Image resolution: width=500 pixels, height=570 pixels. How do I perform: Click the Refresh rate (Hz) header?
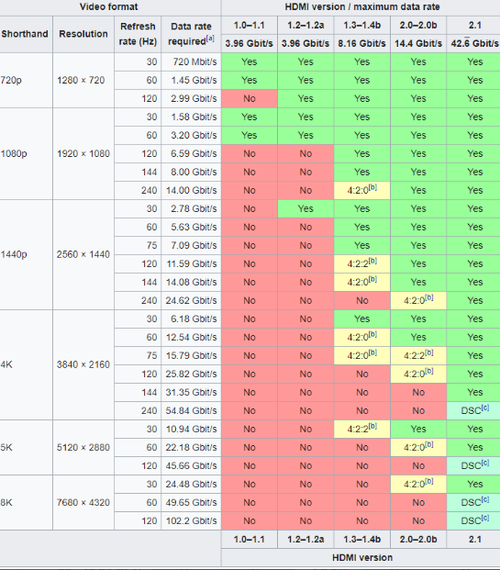click(138, 34)
